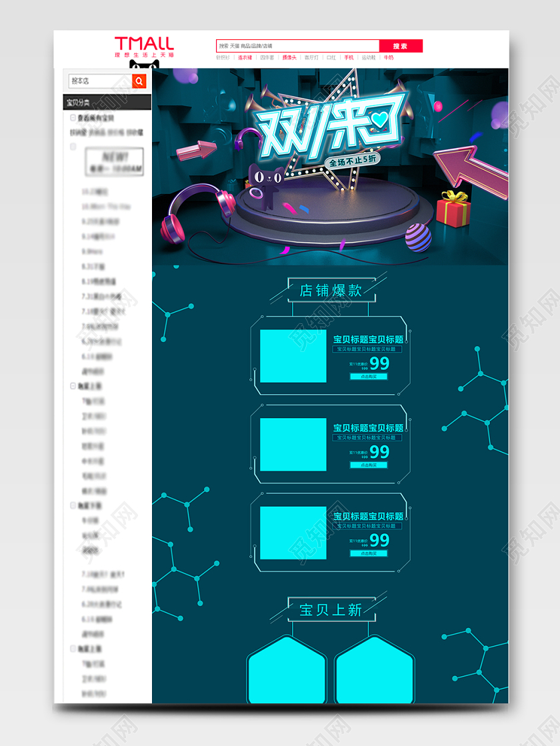Click the second product's cyan image placeholder
Image resolution: width=560 pixels, height=746 pixels.
(x=293, y=445)
